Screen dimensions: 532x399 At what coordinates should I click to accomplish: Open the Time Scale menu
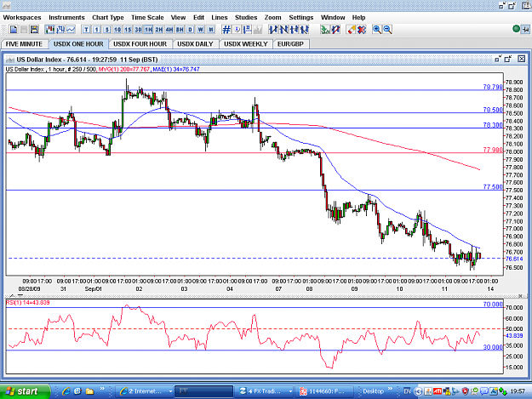coord(147,18)
